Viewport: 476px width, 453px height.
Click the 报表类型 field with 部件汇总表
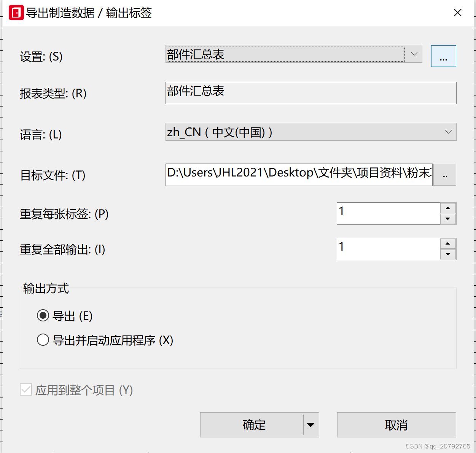point(311,93)
